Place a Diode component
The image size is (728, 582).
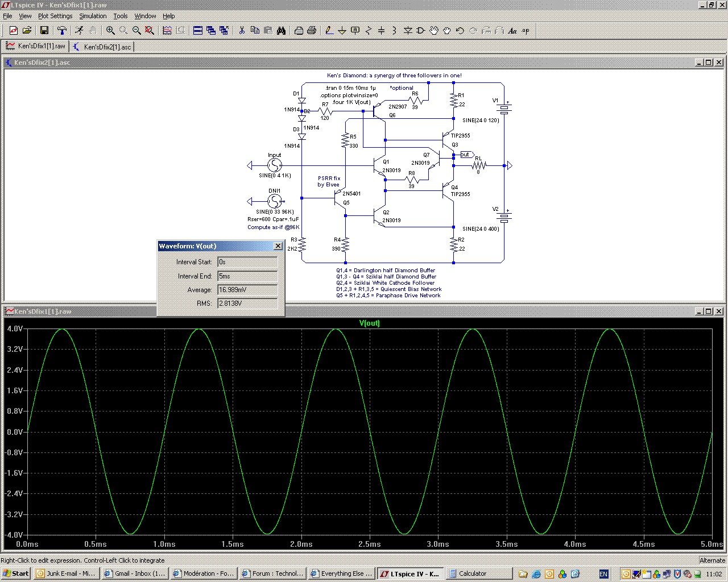(408, 31)
